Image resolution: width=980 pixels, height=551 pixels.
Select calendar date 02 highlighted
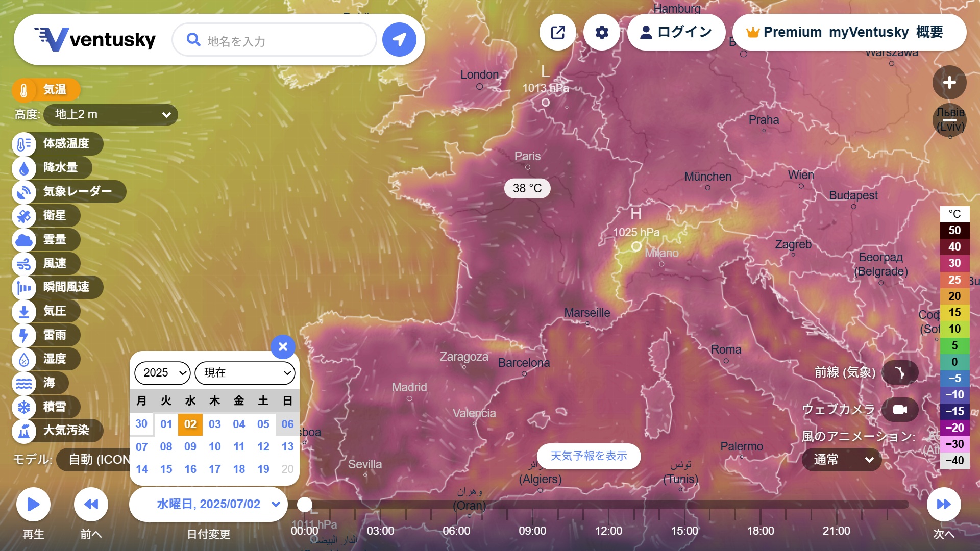point(190,424)
